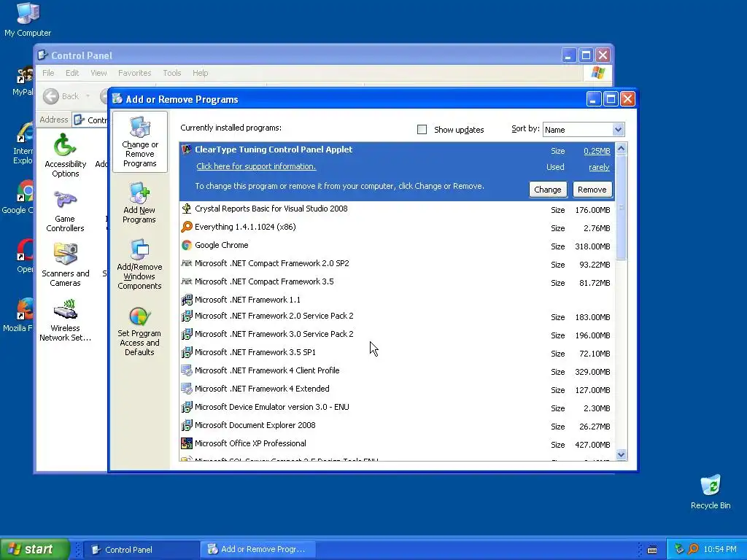
Task: Click the Start button
Action: click(x=34, y=549)
